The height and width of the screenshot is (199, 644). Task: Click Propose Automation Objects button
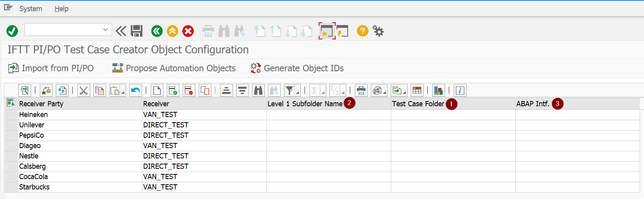click(x=174, y=68)
